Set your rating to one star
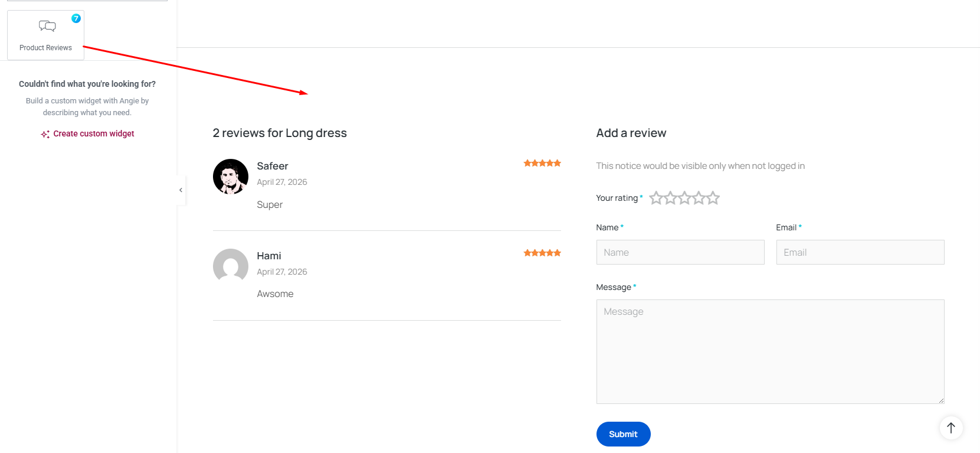This screenshot has height=453, width=980. point(656,198)
